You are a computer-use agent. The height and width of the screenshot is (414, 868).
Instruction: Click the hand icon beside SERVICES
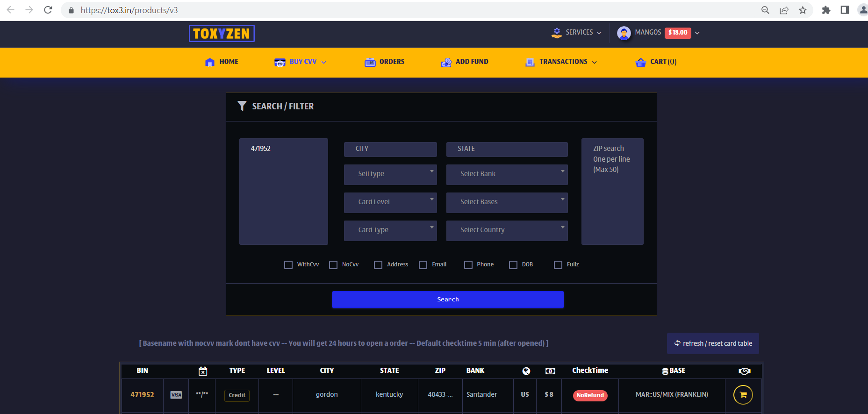tap(557, 33)
